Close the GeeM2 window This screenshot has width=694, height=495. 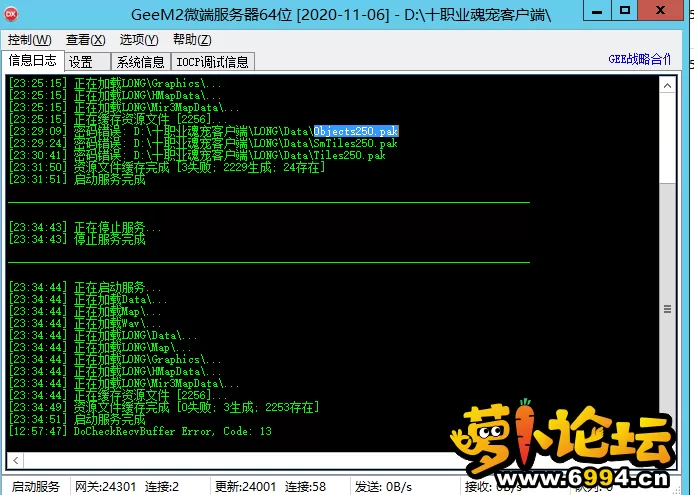tap(660, 11)
